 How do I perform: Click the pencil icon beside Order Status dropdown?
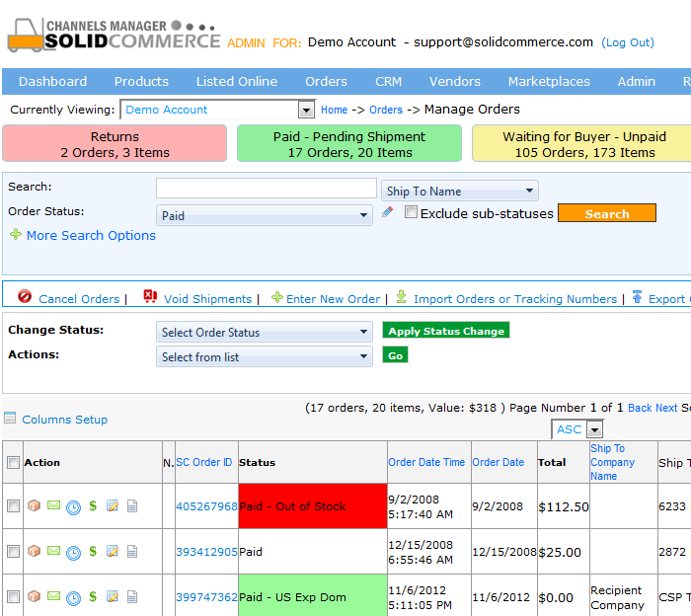387,212
